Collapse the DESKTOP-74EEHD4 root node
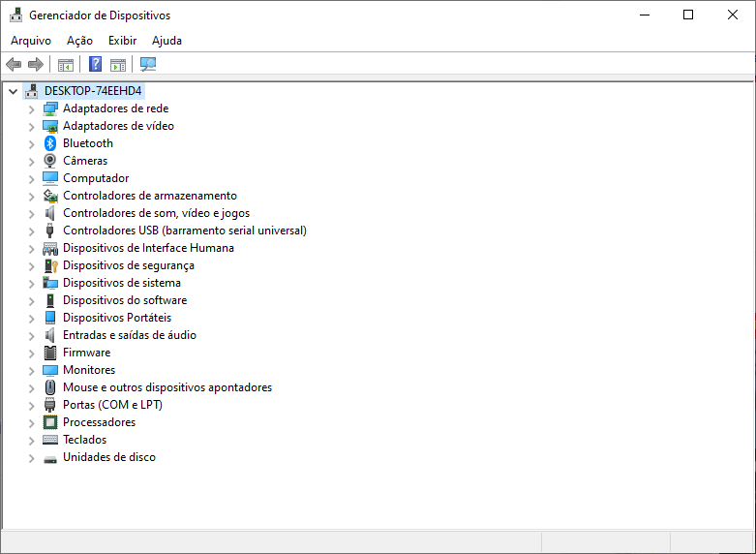Image resolution: width=756 pixels, height=554 pixels. (x=13, y=91)
